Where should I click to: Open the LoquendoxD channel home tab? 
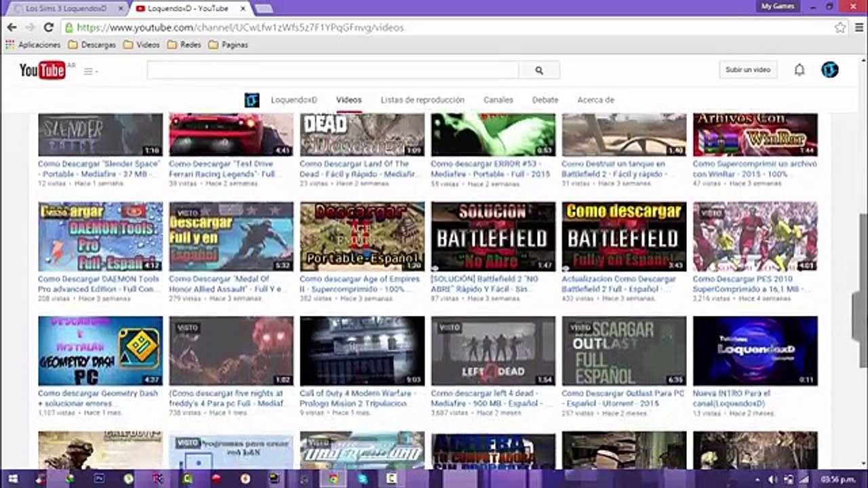(294, 100)
